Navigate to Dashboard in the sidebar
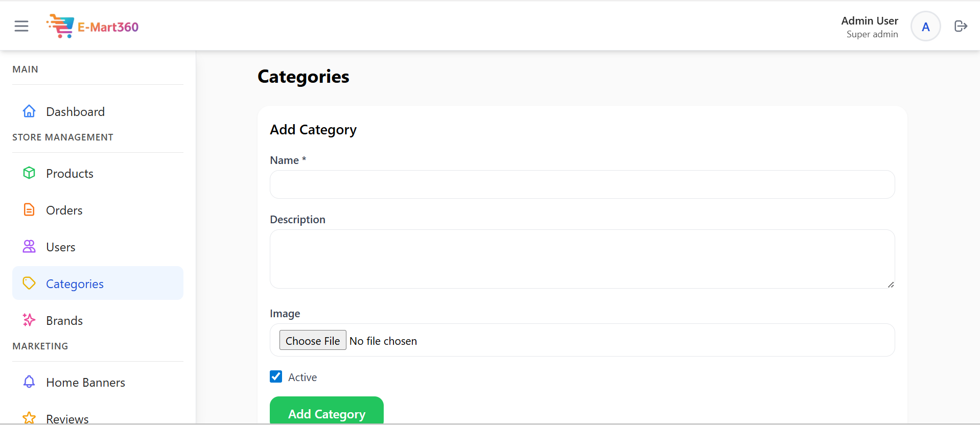The height and width of the screenshot is (425, 980). click(x=75, y=111)
